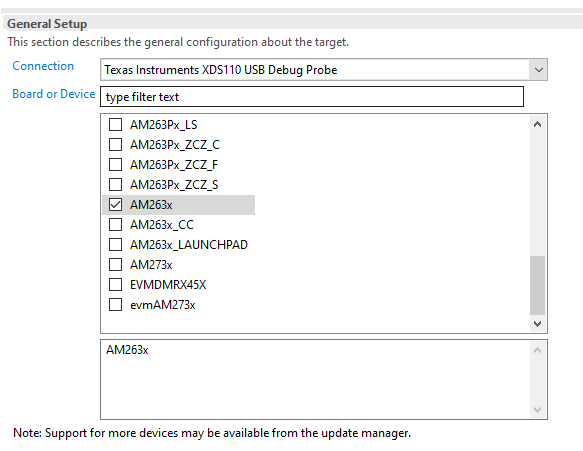The width and height of the screenshot is (583, 451).
Task: Check the AM263x_CC board option
Action: pos(115,225)
